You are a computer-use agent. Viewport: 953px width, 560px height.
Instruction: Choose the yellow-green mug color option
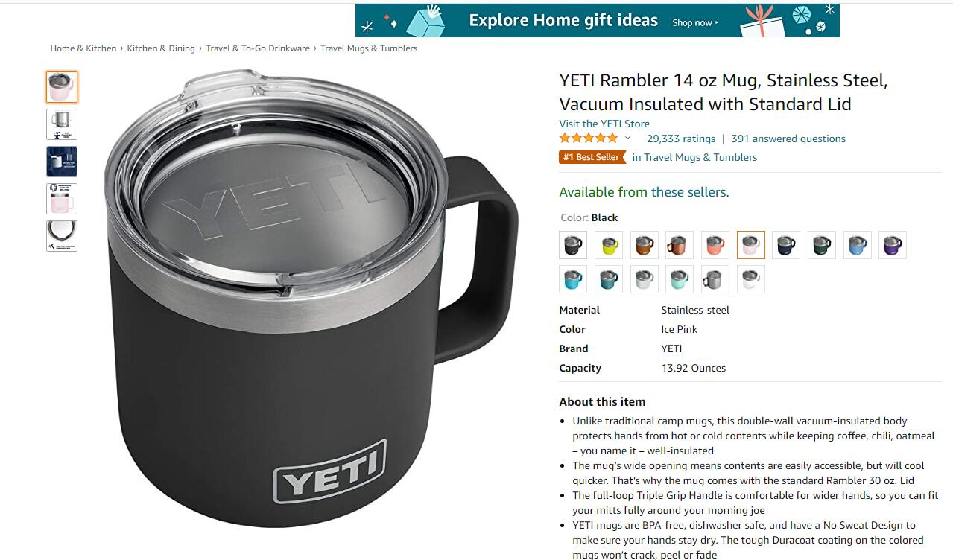click(609, 245)
